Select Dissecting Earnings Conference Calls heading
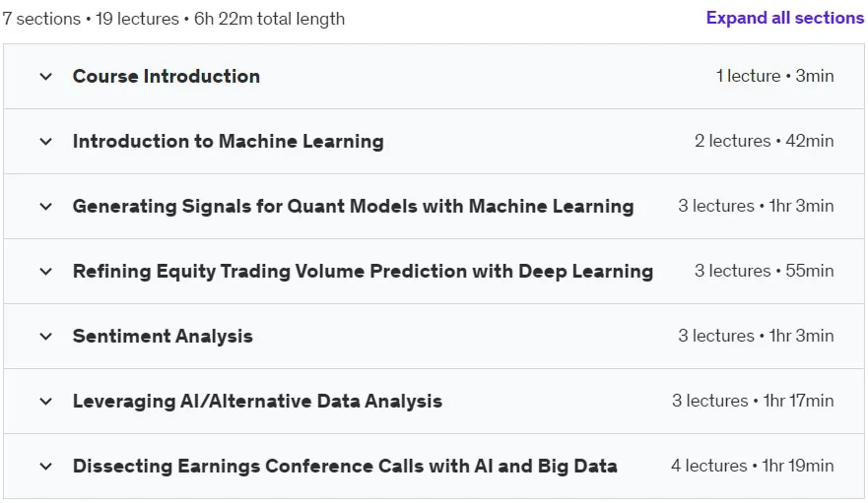The width and height of the screenshot is (868, 503). click(345, 467)
